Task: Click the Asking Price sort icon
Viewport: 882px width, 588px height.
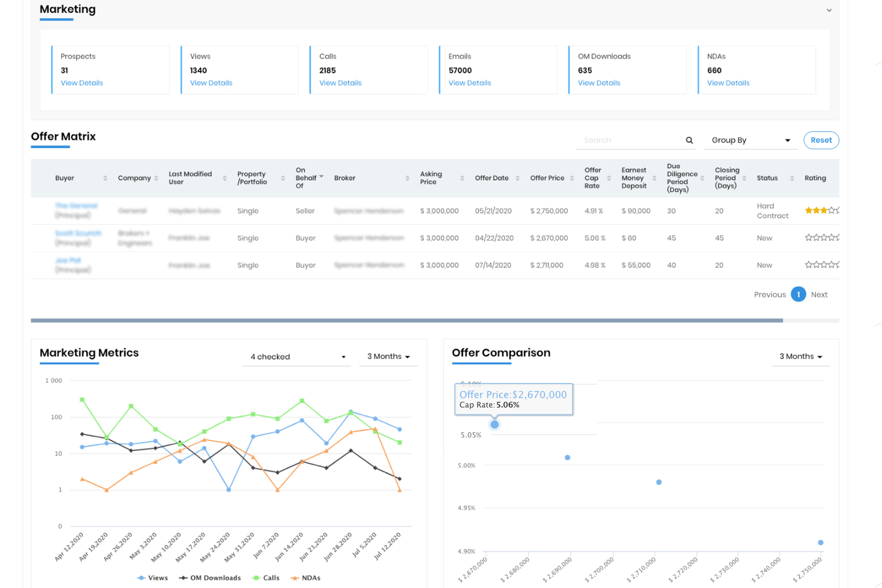Action: click(462, 178)
